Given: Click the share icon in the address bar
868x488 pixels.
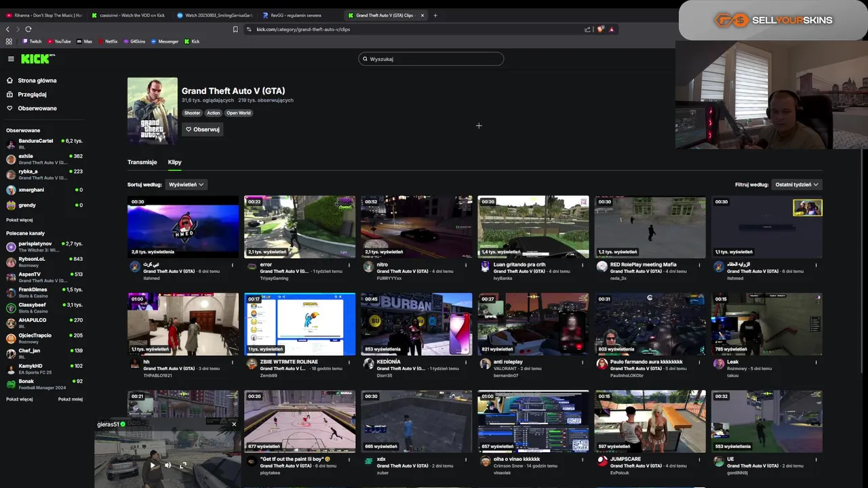Looking at the screenshot, I should pos(587,29).
